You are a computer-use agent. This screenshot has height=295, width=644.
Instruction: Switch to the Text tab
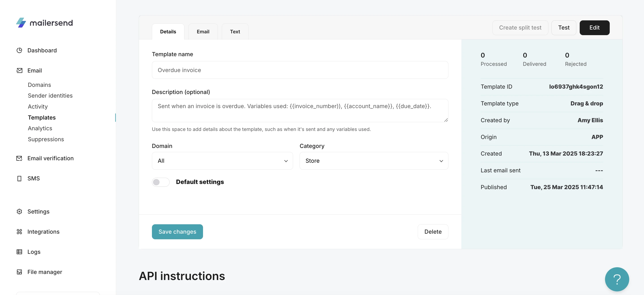(235, 32)
